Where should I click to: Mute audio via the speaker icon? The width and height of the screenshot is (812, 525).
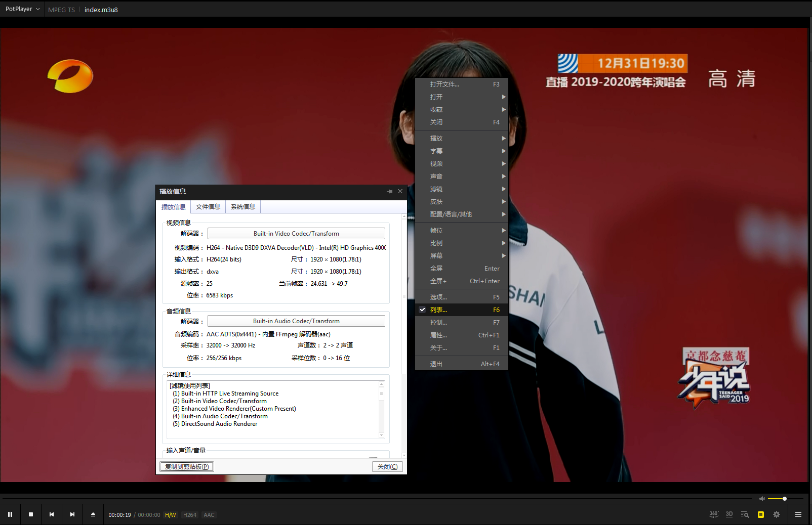tap(762, 499)
